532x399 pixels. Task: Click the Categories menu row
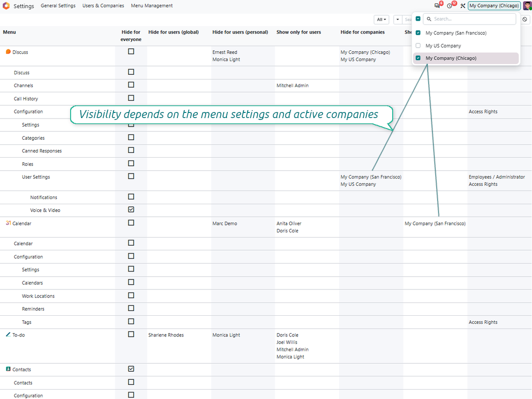[33, 138]
